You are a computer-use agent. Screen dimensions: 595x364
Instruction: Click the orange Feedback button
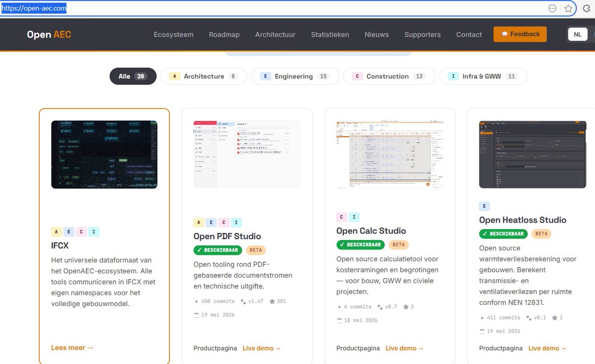[x=520, y=34]
